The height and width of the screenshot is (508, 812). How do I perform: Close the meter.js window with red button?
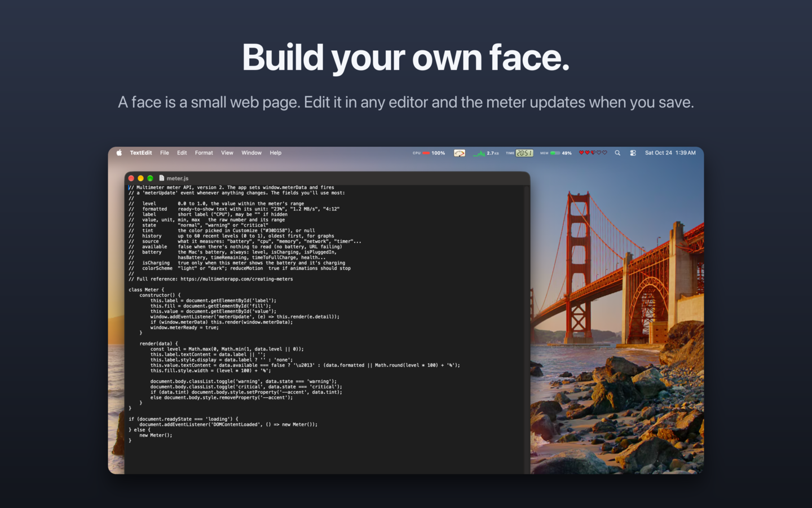pos(131,178)
